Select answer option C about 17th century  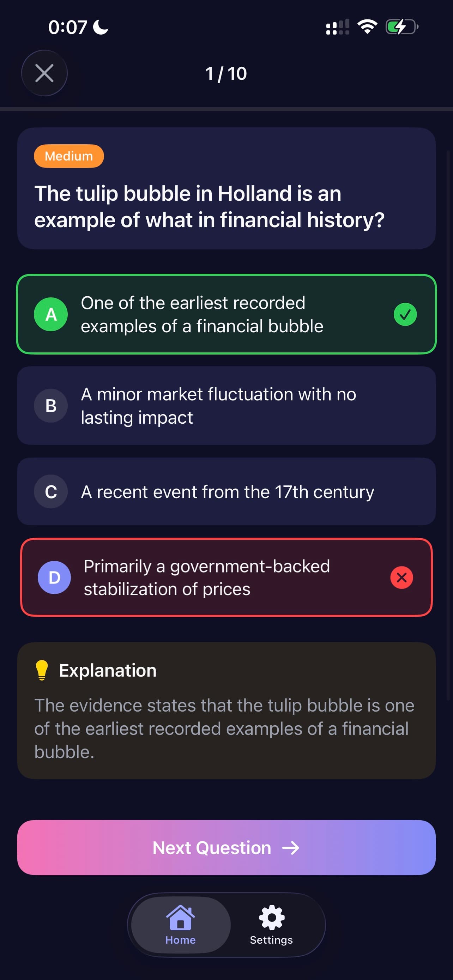coord(226,491)
